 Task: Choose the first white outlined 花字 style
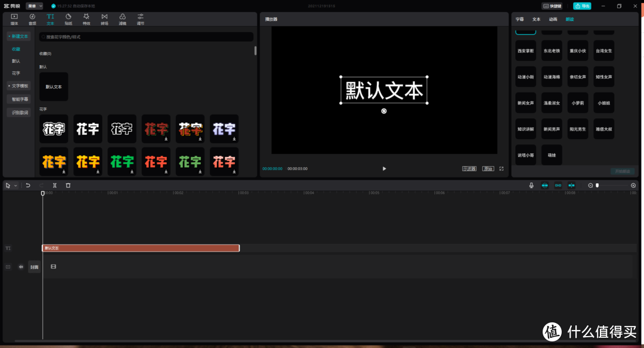[54, 129]
